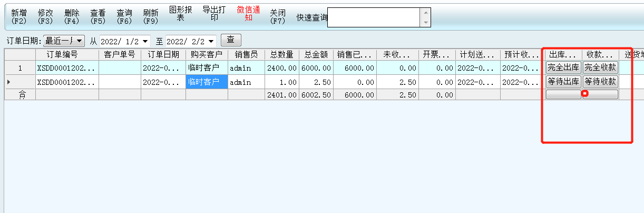
Task: Click the 等待收款 status button
Action: [600, 82]
